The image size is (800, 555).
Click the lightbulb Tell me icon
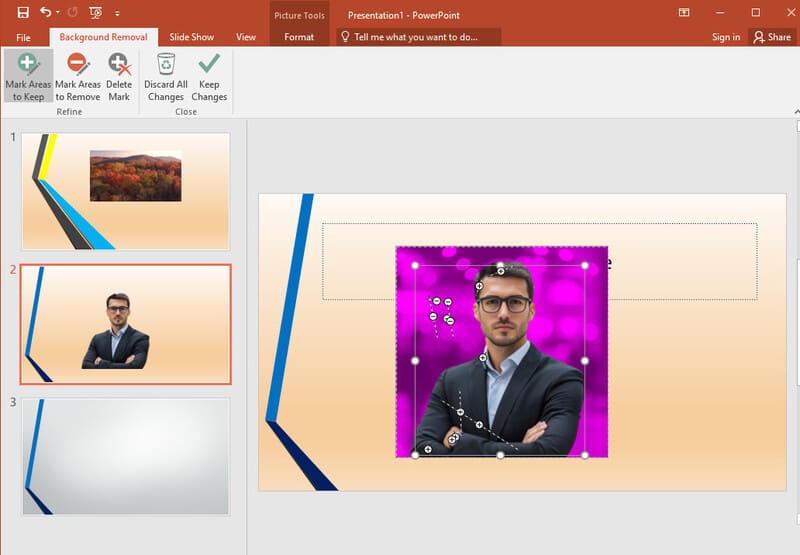pos(345,37)
